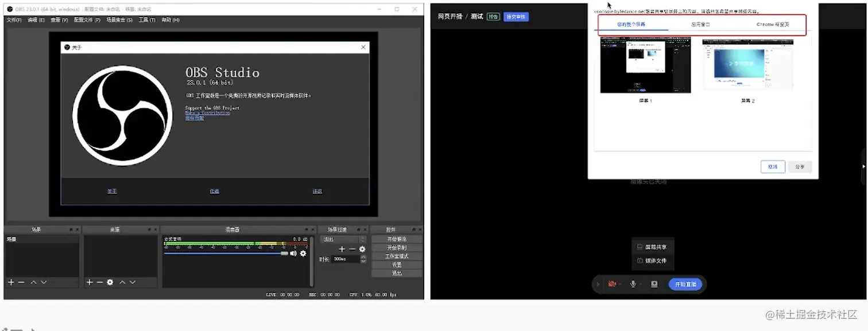The height and width of the screenshot is (331, 868).
Task: Click the mixer panel vertical scrollbar
Action: [312, 261]
